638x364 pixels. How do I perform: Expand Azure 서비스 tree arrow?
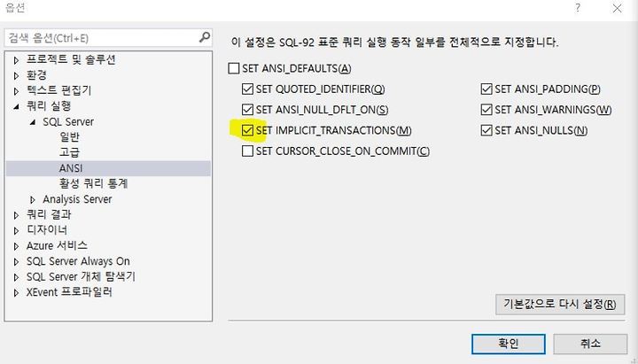click(x=16, y=246)
